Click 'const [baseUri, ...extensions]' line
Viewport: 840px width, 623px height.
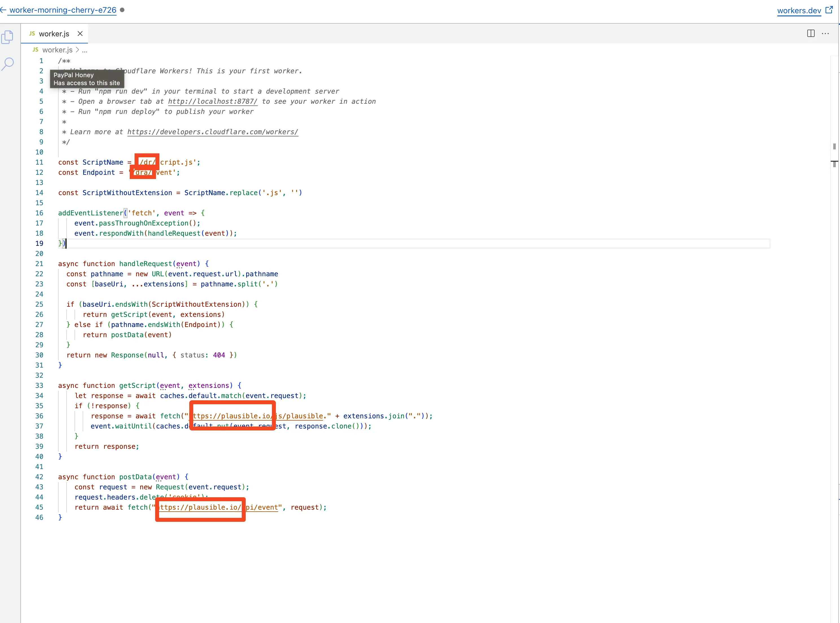[x=172, y=284]
